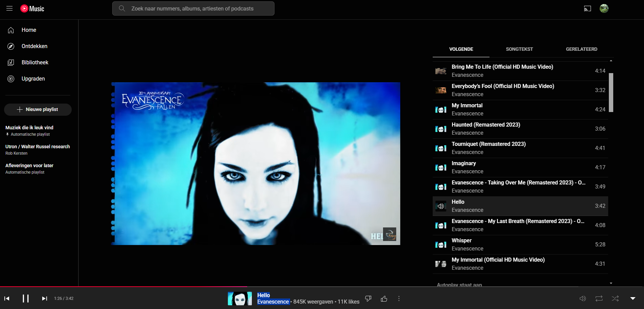Select the playing Hello queue row
Screen dimensions: 644x309
pyautogui.click(x=520, y=206)
